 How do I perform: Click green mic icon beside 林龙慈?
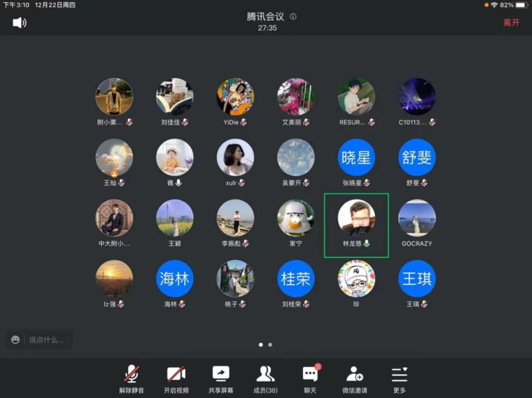(367, 243)
